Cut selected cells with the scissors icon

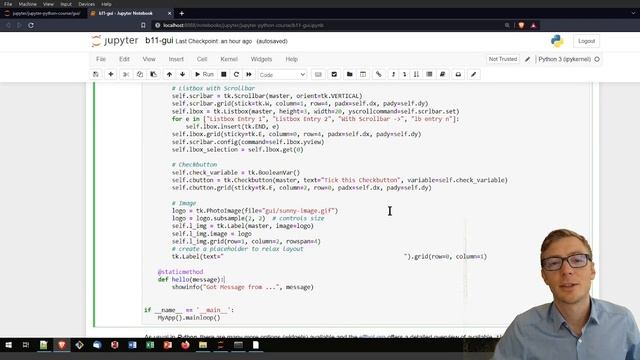pos(126,74)
